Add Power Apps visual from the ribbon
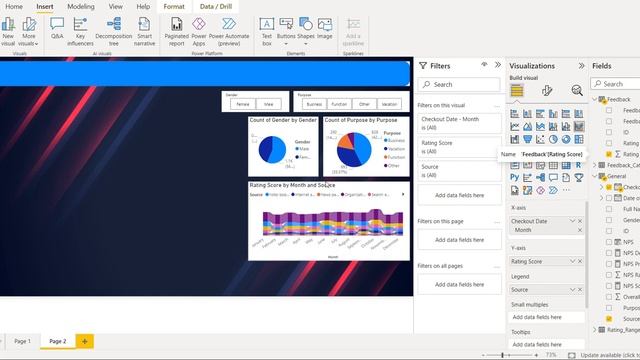 [x=199, y=31]
